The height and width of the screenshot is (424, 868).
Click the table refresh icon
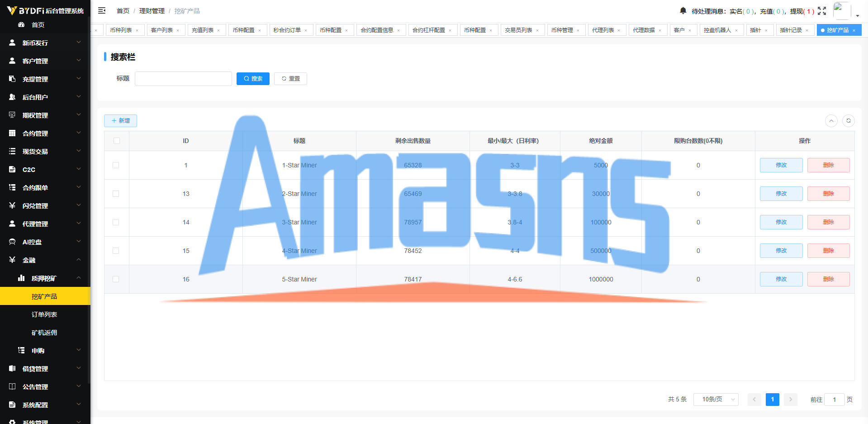tap(849, 121)
